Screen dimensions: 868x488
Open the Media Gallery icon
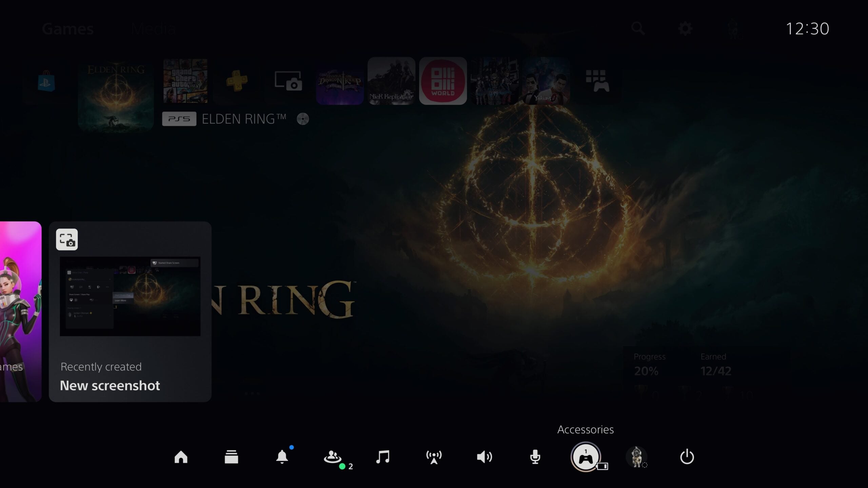point(288,81)
